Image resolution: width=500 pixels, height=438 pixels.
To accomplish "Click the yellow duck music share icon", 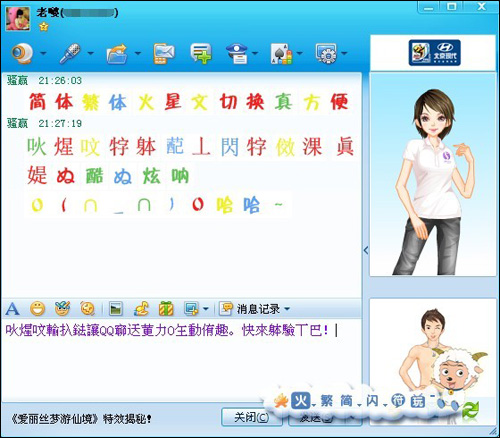I will coord(141,309).
